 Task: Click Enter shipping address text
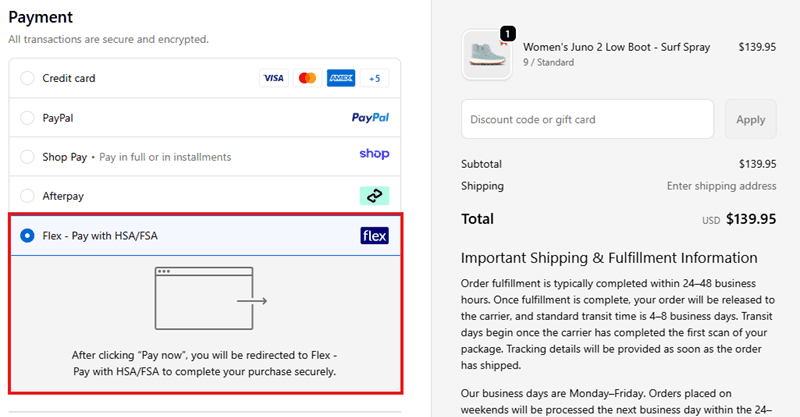721,186
